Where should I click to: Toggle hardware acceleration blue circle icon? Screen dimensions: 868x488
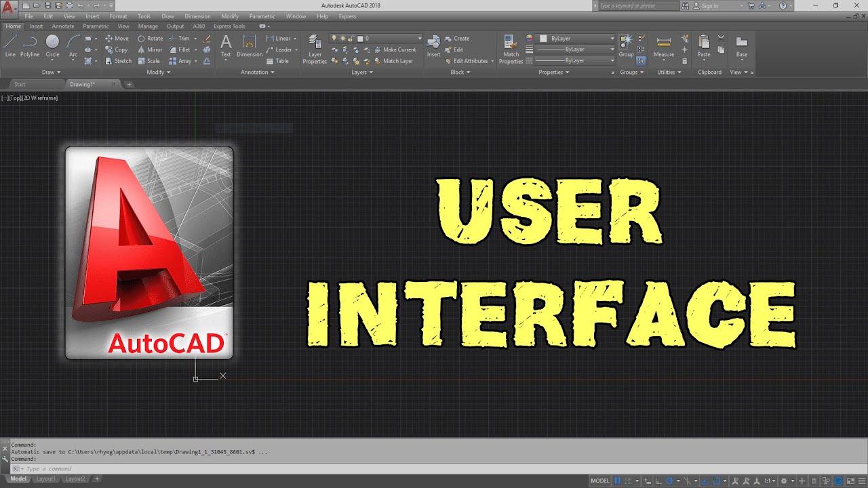pos(840,481)
